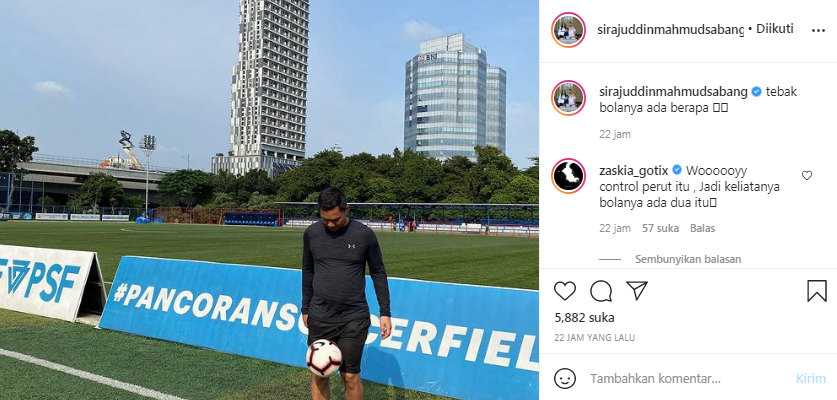
Task: Like the post with heart icon
Action: click(x=565, y=291)
